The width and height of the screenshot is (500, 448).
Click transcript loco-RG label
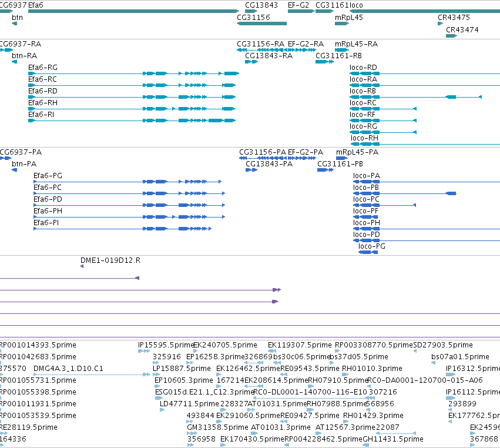tap(363, 126)
